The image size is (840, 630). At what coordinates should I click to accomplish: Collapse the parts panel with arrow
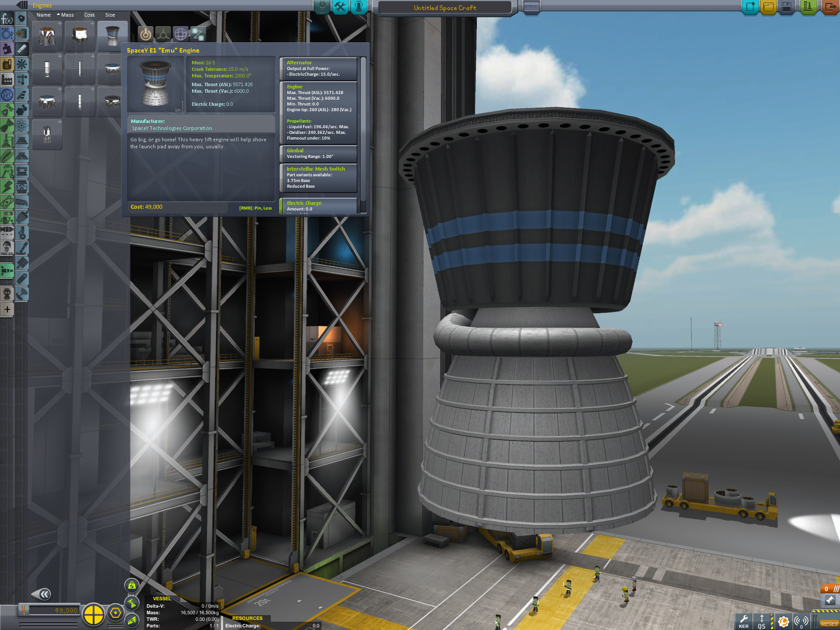click(x=22, y=5)
